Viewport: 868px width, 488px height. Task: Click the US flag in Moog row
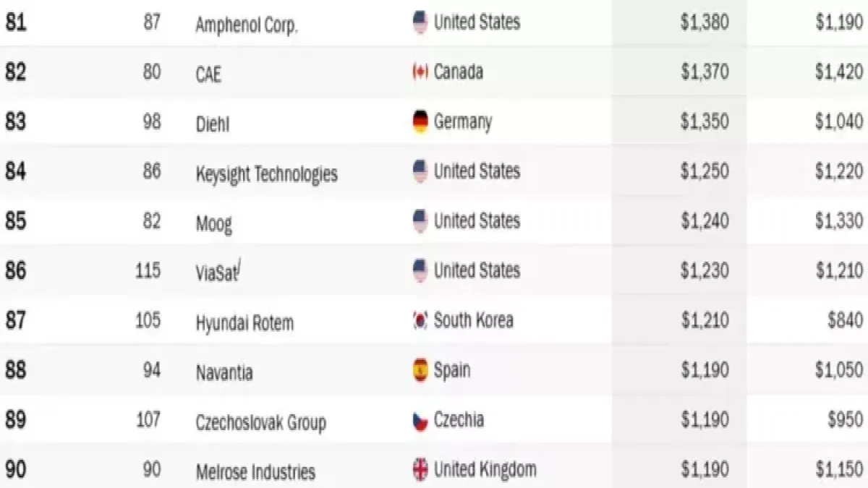[420, 221]
